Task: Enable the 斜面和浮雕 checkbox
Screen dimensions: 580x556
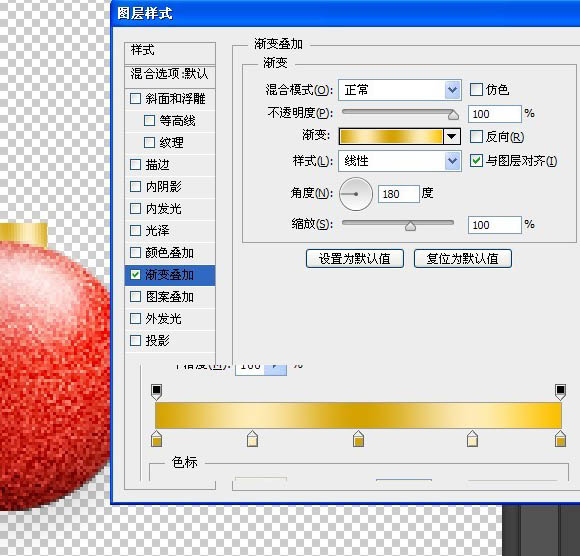Action: click(135, 99)
